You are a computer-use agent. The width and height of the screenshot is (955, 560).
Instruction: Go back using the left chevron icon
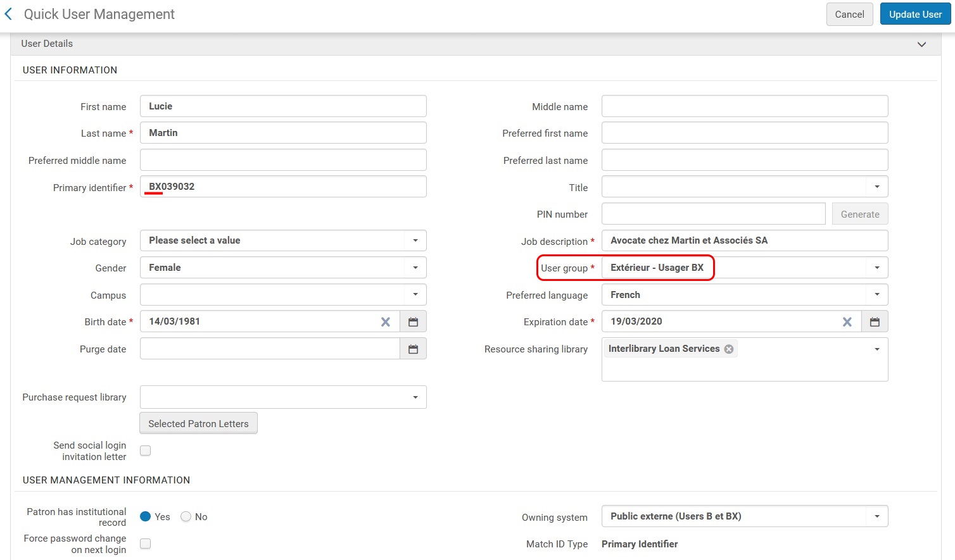pyautogui.click(x=8, y=14)
